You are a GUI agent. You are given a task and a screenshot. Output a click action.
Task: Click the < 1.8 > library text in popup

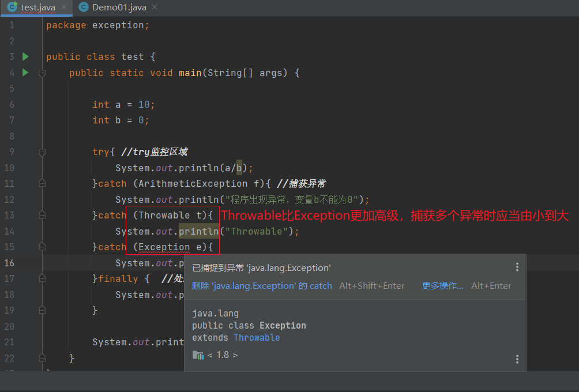click(x=222, y=355)
